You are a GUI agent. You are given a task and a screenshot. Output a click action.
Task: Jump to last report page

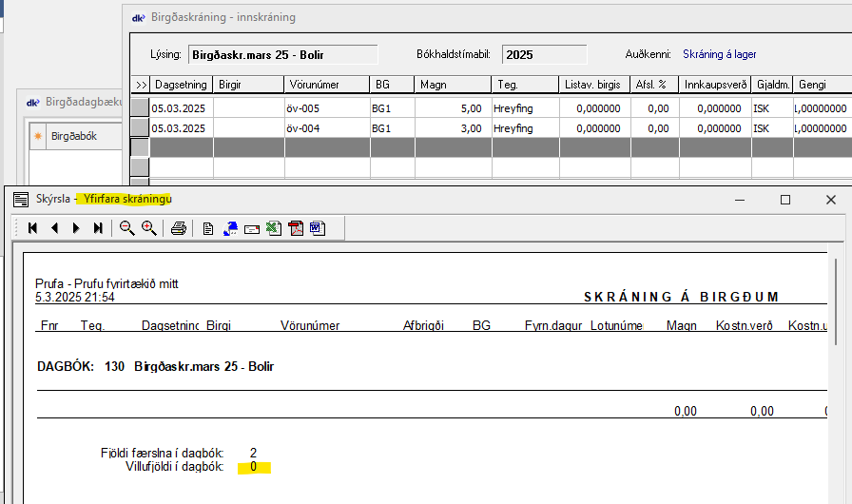click(98, 228)
